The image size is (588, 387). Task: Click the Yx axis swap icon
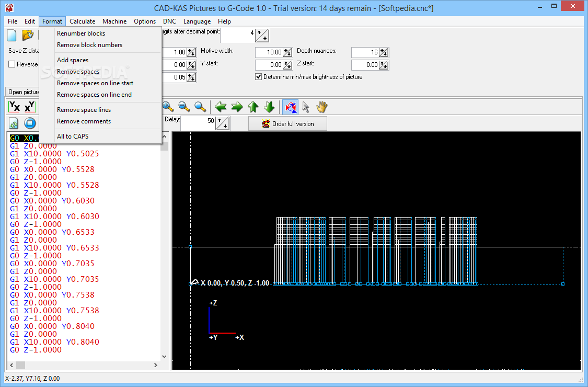pyautogui.click(x=14, y=107)
